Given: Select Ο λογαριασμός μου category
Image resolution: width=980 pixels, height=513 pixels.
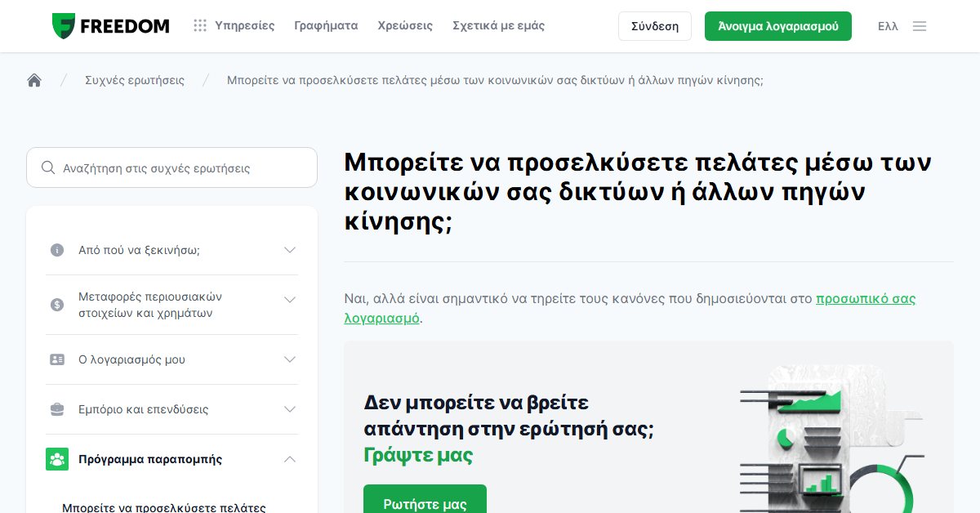Looking at the screenshot, I should click(131, 359).
